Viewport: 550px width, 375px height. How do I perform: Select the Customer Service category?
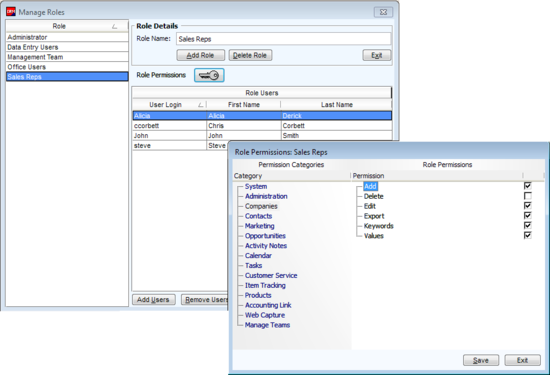click(271, 275)
